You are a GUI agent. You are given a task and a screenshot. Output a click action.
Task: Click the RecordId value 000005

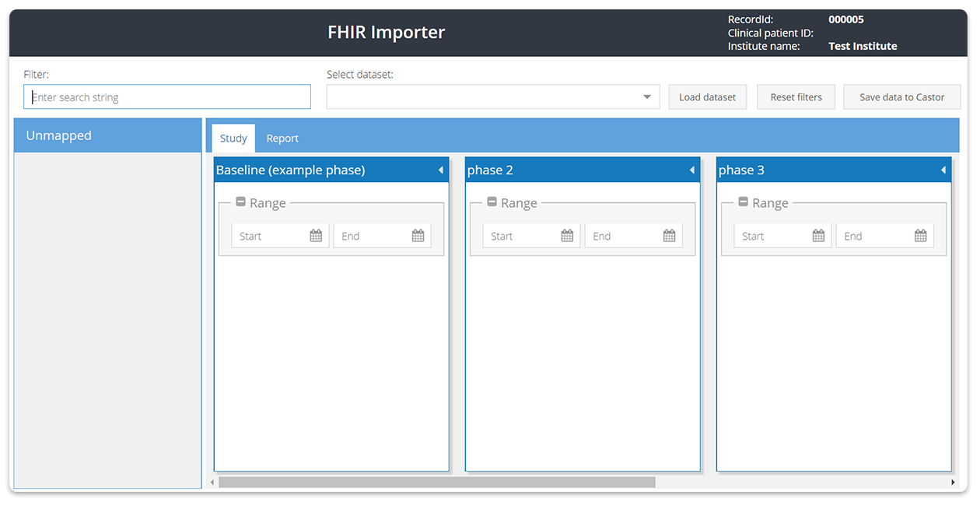click(x=846, y=19)
